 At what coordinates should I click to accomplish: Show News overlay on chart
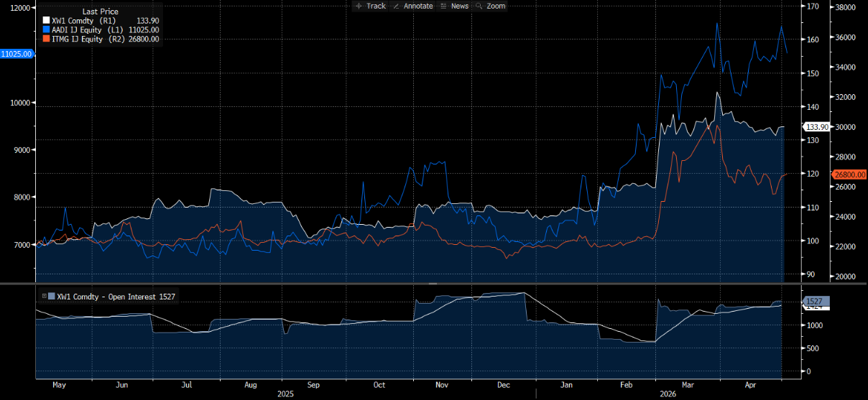454,6
